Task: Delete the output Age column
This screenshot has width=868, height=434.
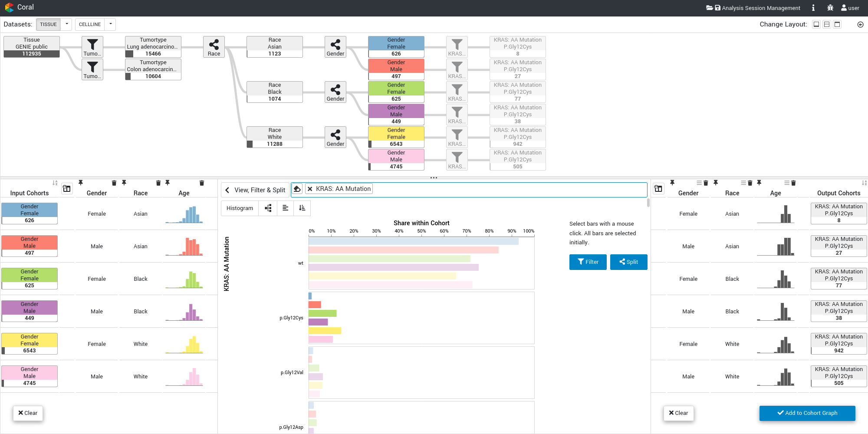Action: 793,183
